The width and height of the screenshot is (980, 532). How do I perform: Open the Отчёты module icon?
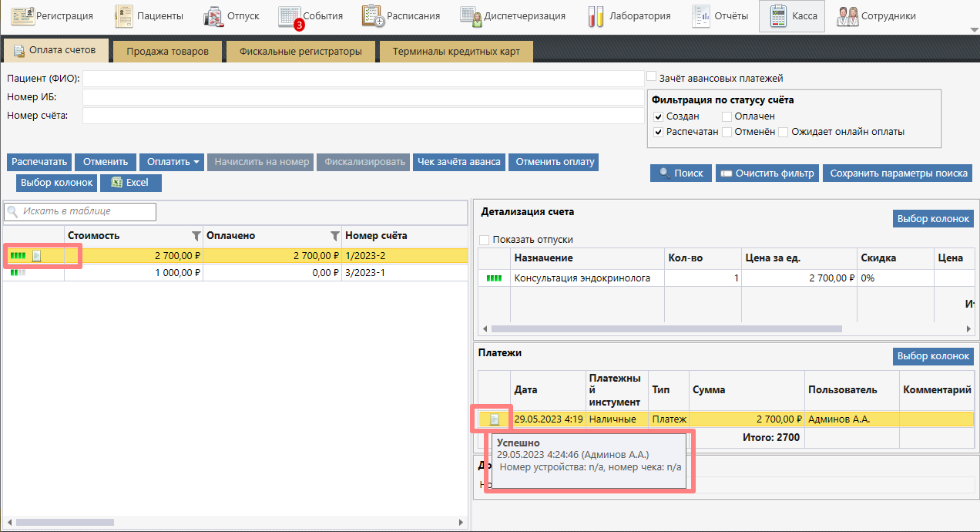coord(701,16)
